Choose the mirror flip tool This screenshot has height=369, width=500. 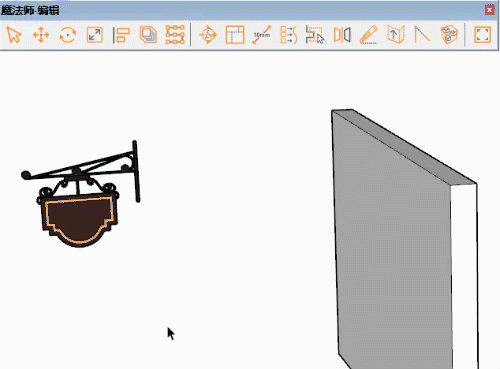click(342, 35)
